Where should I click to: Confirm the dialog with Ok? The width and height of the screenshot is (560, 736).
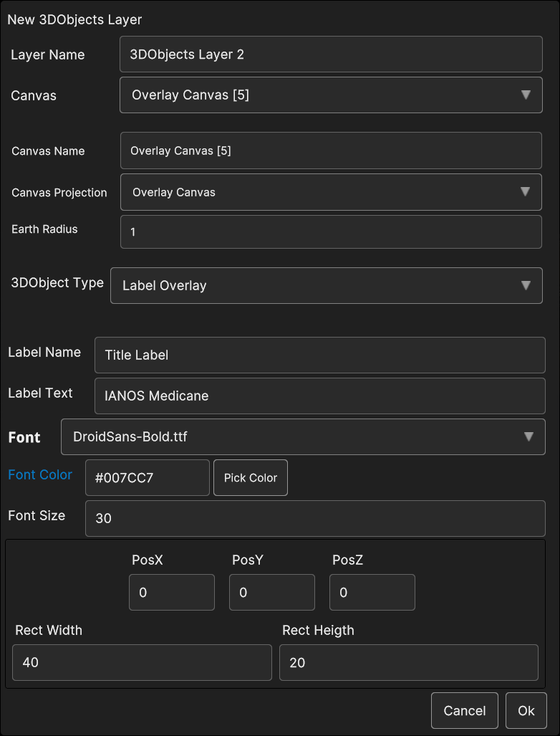(x=526, y=710)
